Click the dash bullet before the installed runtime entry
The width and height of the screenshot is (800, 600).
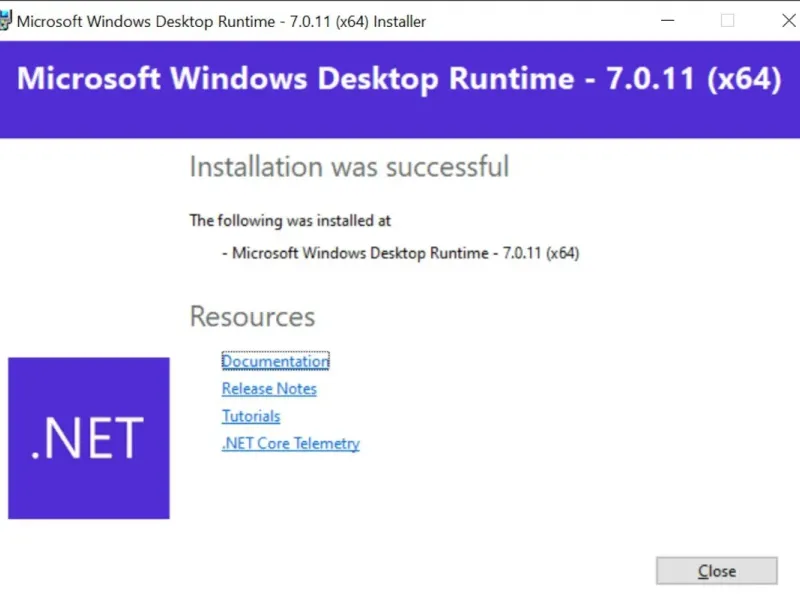(x=225, y=253)
